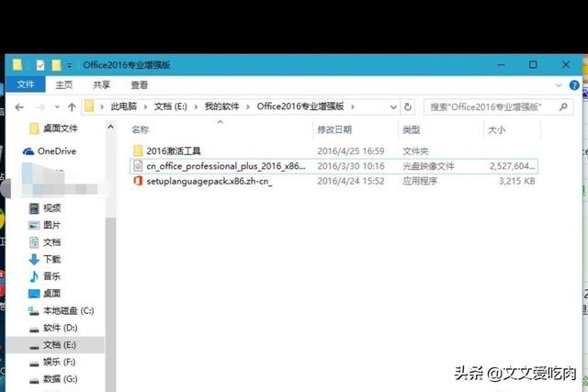Switch to the 主页 ribbon tab
The height and width of the screenshot is (392, 588).
pos(63,84)
